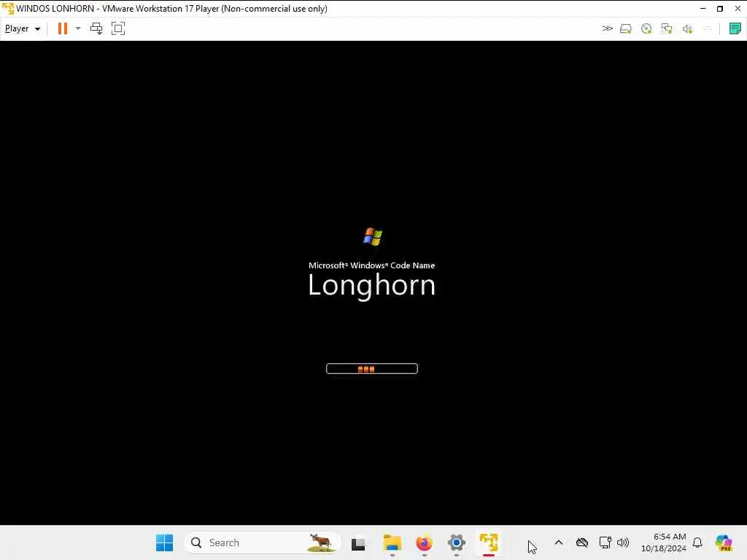Open the clock showing 6:54 AM
The height and width of the screenshot is (560, 747).
[x=664, y=542]
